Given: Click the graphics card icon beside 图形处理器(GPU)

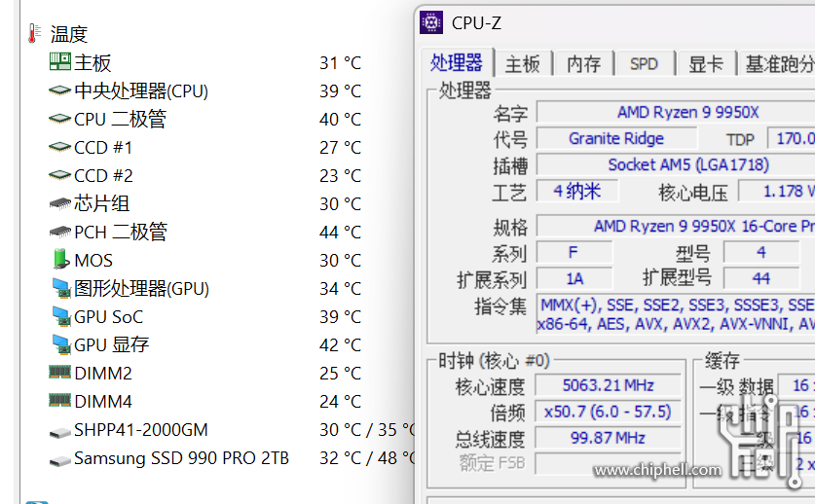Looking at the screenshot, I should (61, 288).
